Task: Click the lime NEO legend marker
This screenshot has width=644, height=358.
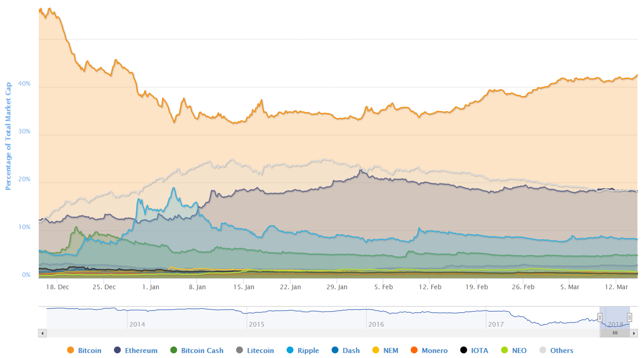Action: coord(504,350)
